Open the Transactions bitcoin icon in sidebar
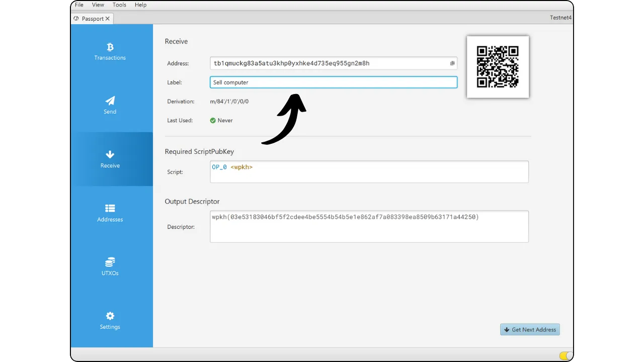The image size is (644, 362). [110, 47]
